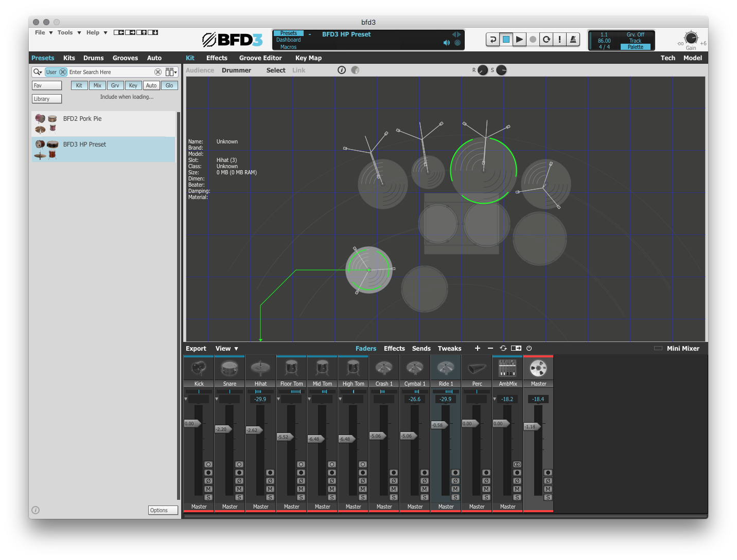Switch to the Kits browser tab
The width and height of the screenshot is (737, 560).
pos(69,58)
